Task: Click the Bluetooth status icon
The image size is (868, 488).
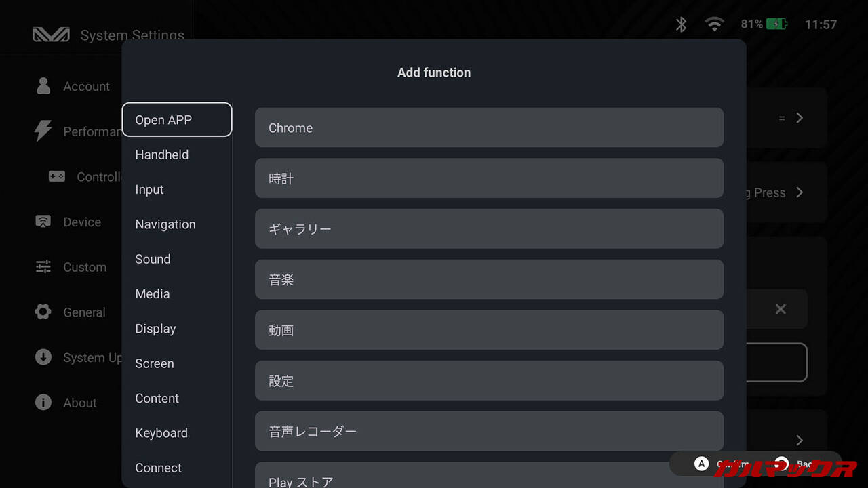Action: (681, 24)
